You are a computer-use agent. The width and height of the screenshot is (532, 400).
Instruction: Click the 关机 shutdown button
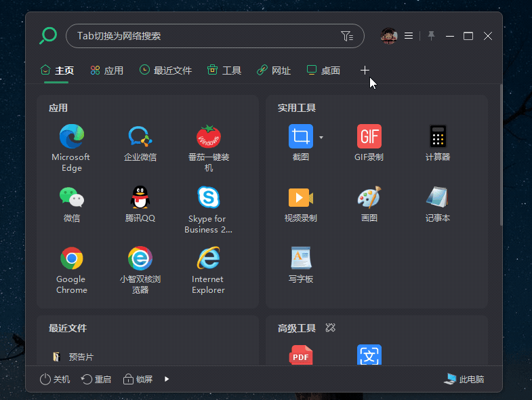tap(55, 379)
